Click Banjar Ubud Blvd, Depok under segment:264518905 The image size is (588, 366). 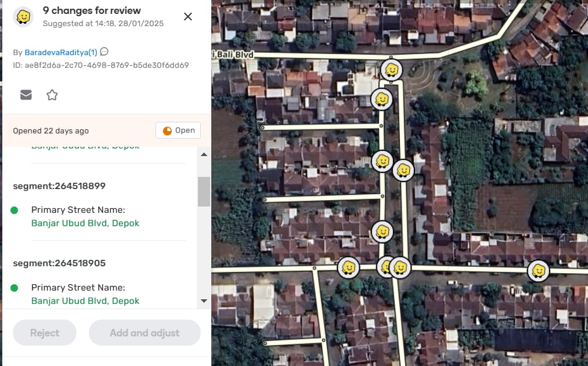coord(85,301)
